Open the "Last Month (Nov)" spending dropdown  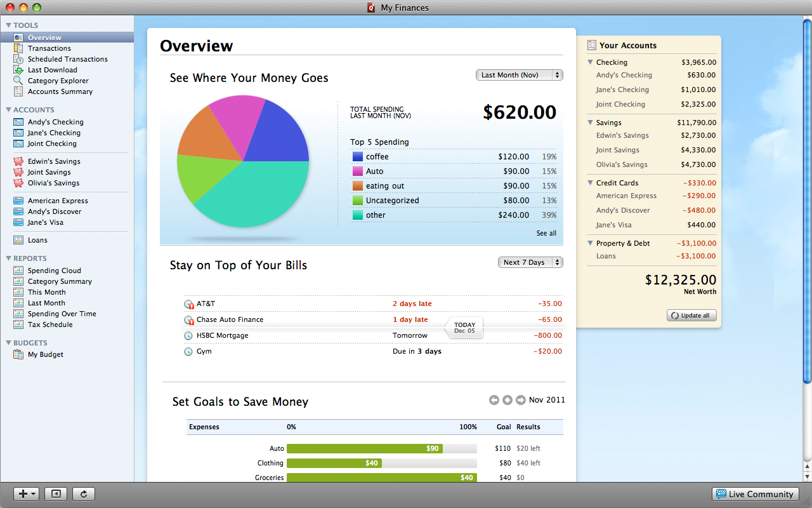coord(519,74)
